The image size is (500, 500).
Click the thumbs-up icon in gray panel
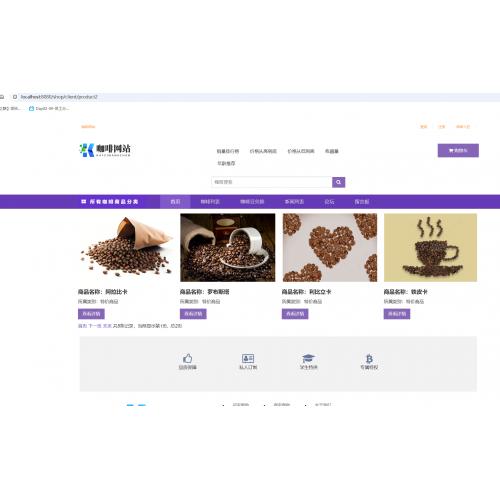point(187,358)
